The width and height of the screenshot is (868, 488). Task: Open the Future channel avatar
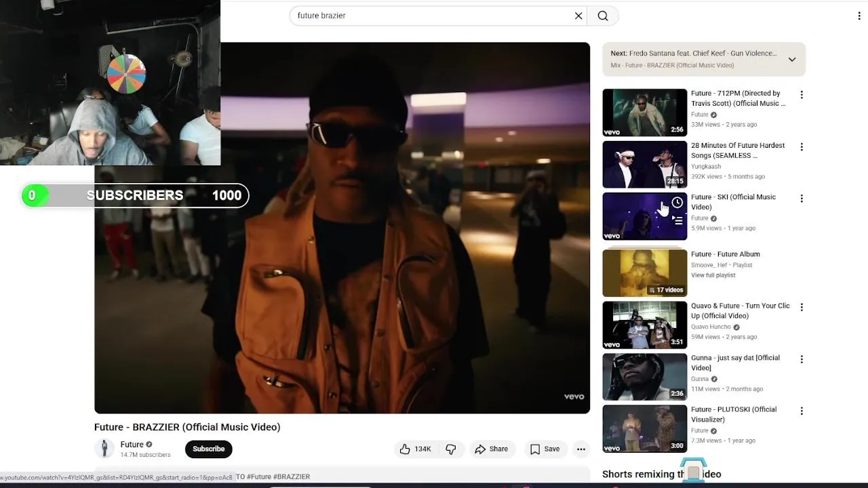(104, 448)
